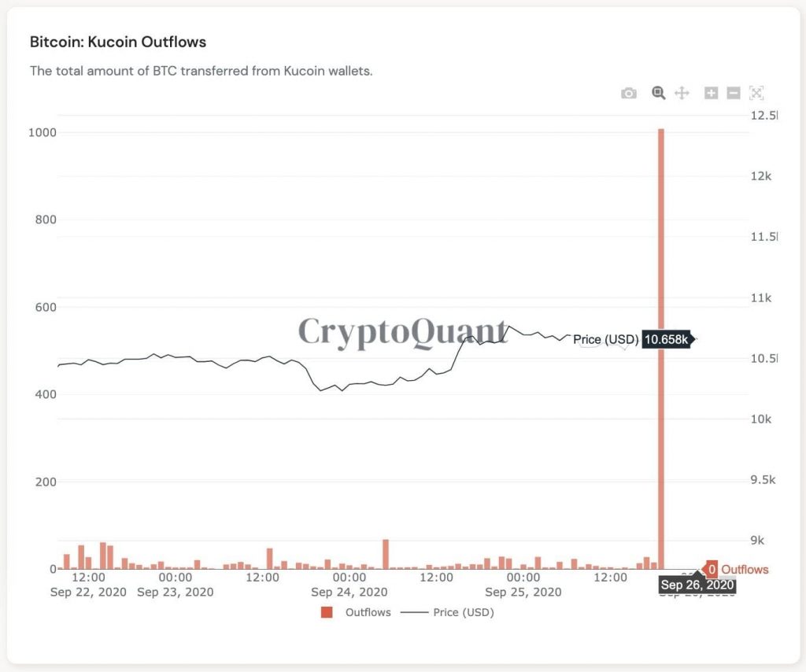Zoom in using the plus icon
Viewport: 806px width, 672px height.
(711, 94)
